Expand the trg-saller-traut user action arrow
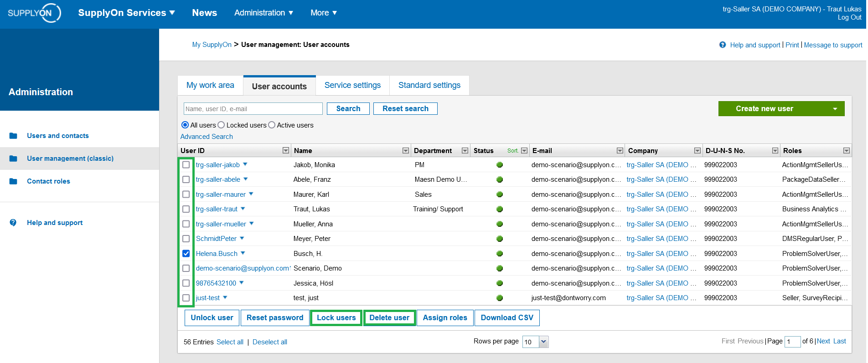868x363 pixels. point(243,209)
